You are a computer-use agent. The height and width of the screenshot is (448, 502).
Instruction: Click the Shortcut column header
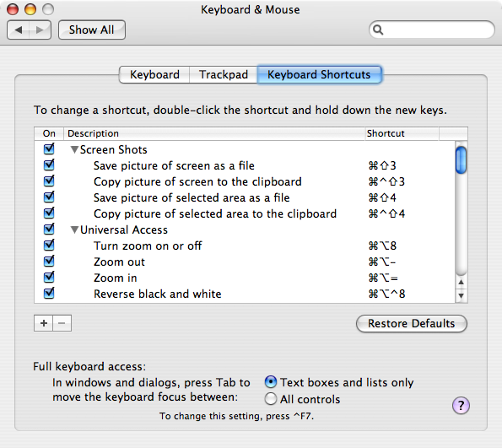pyautogui.click(x=402, y=133)
